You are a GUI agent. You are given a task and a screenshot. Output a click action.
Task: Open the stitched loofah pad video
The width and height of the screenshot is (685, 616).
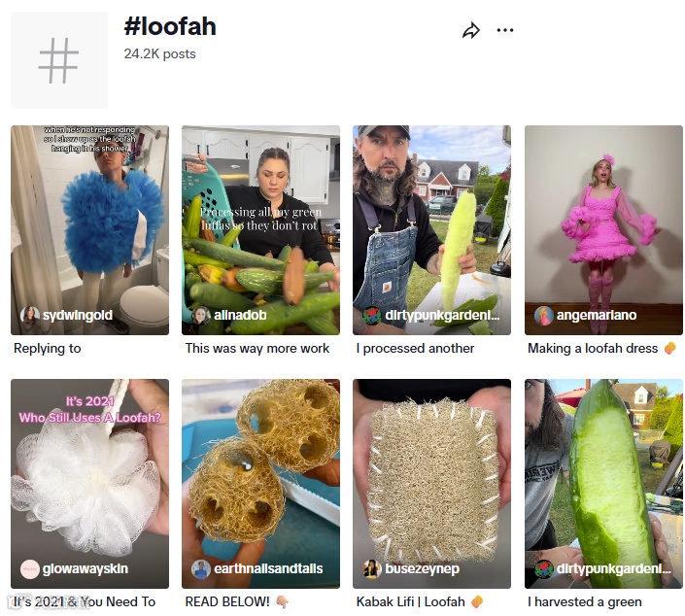[x=431, y=484]
